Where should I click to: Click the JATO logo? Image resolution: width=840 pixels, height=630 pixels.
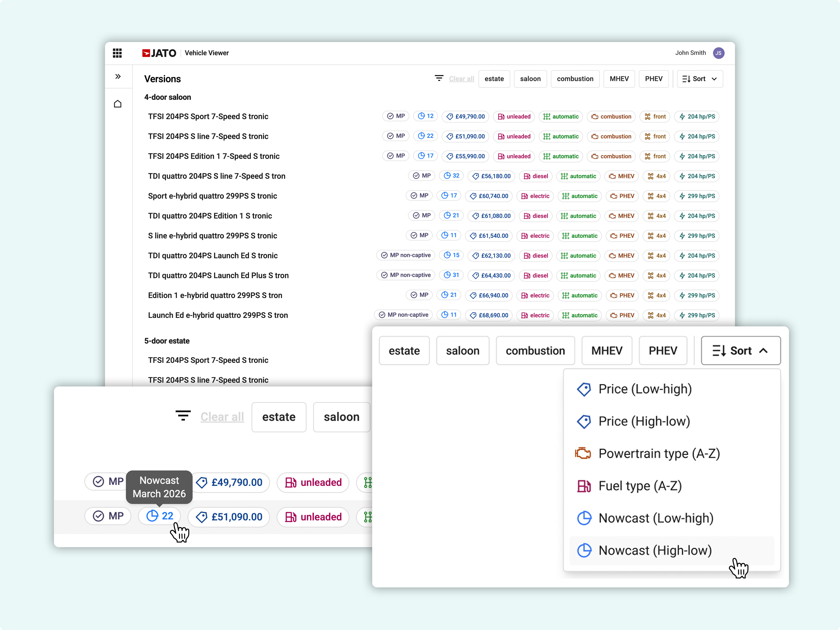[x=159, y=53]
